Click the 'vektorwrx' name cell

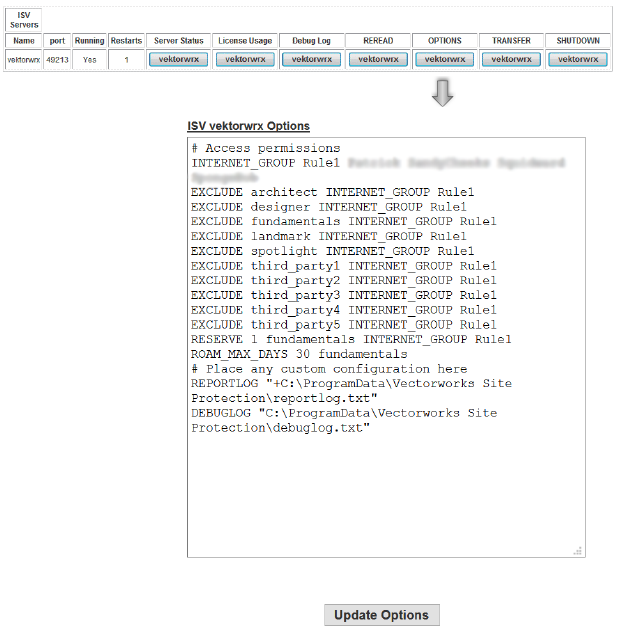[x=24, y=60]
